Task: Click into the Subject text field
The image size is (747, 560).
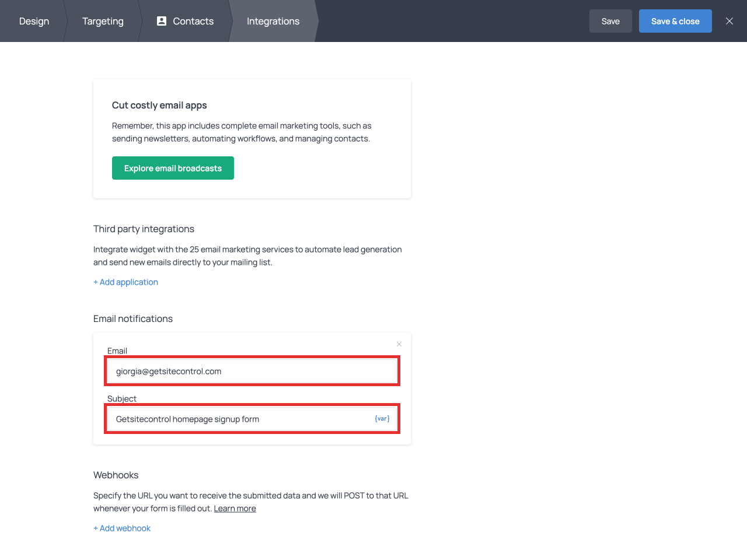Action: [x=239, y=419]
